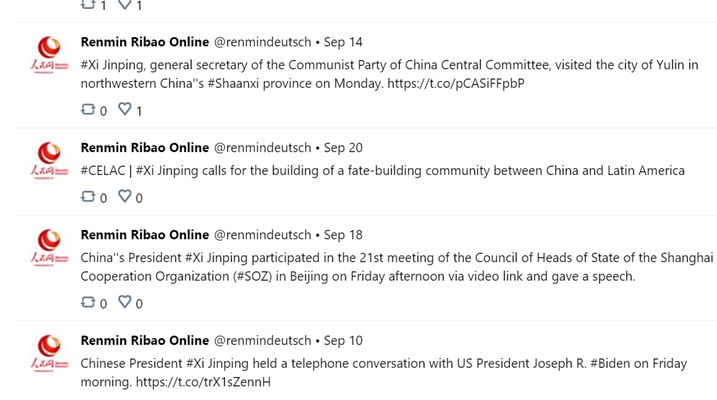
Task: Like the Sep 14 Yulin visit tweet
Action: coord(125,109)
